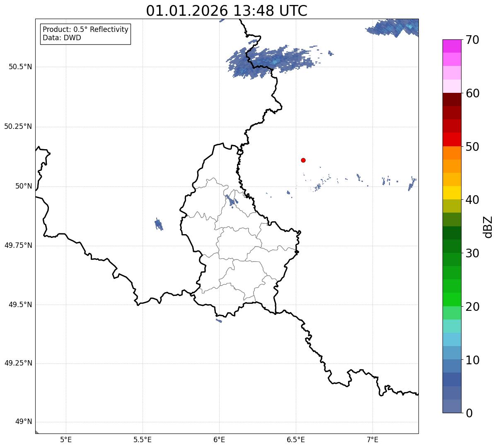Click the 6°E longitude label
Image resolution: width=498 pixels, height=448 pixels.
tap(219, 440)
